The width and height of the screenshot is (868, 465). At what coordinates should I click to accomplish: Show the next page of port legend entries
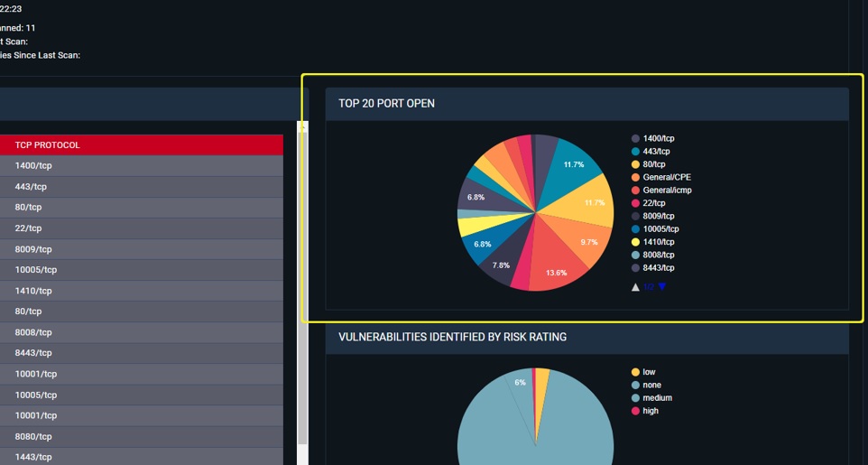tap(661, 286)
